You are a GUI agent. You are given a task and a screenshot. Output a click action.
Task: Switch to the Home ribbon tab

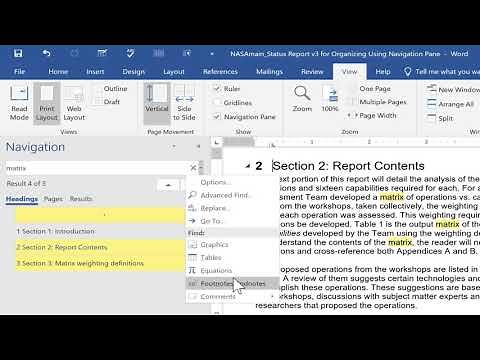coord(58,72)
